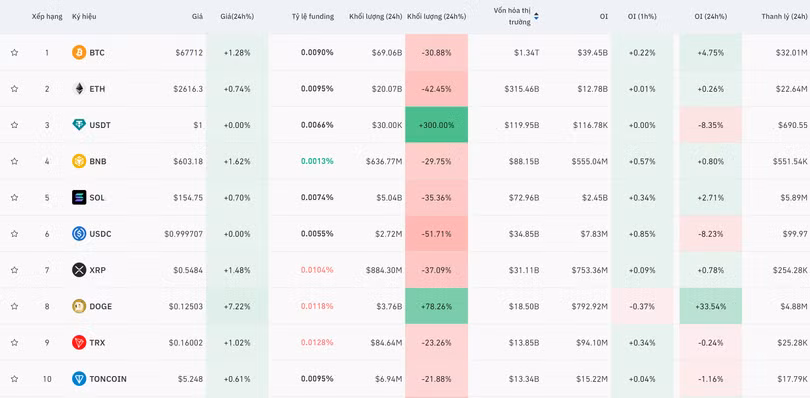This screenshot has width=810, height=398.
Task: Click DOGE price change +7.22%
Action: coord(237,306)
